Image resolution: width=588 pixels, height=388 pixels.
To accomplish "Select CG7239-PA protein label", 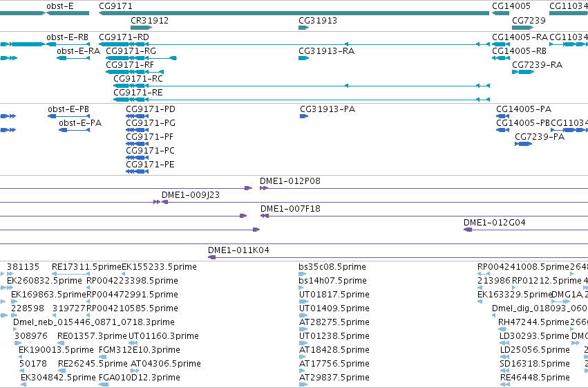I will tap(540, 137).
